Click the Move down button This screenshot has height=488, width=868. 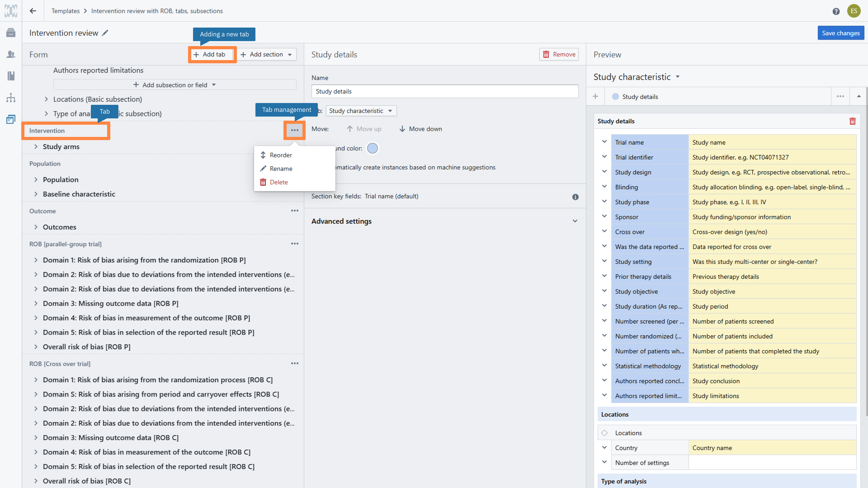pyautogui.click(x=420, y=129)
